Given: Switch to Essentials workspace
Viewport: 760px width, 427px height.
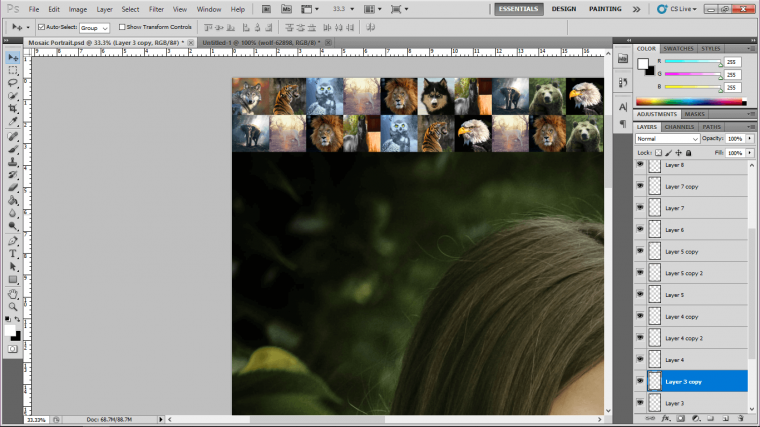Looking at the screenshot, I should (518, 9).
